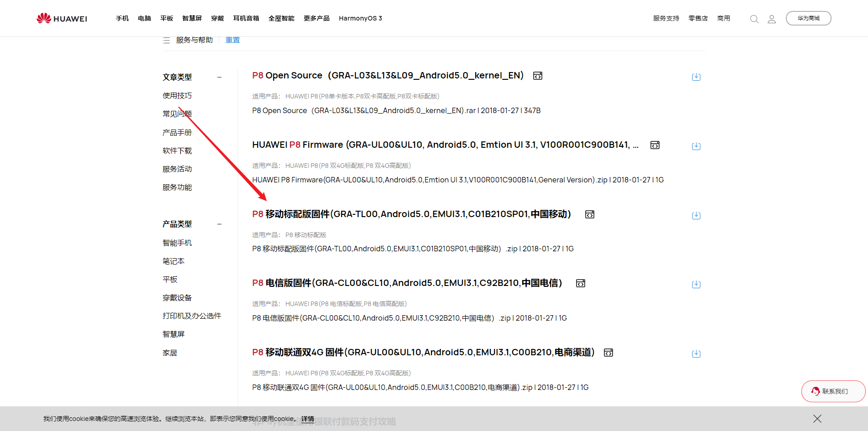868x431 pixels.
Task: Click code icon beside P8 移动标配版固件
Action: click(x=590, y=214)
